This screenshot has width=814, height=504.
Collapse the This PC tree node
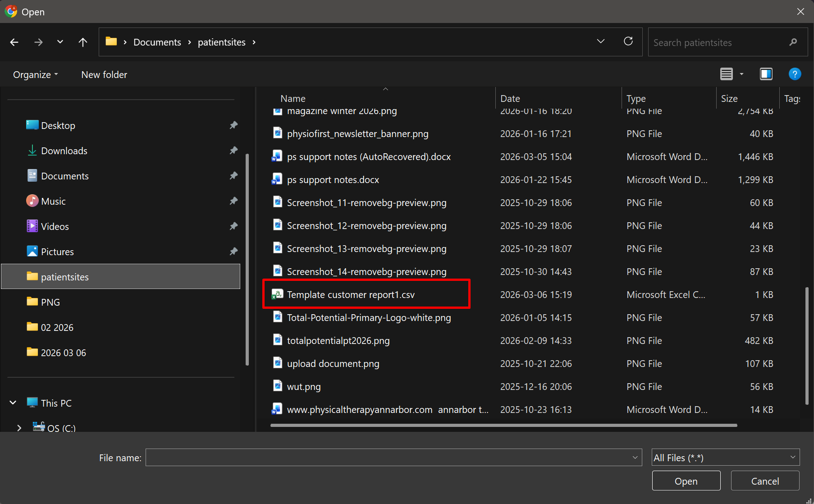point(13,403)
